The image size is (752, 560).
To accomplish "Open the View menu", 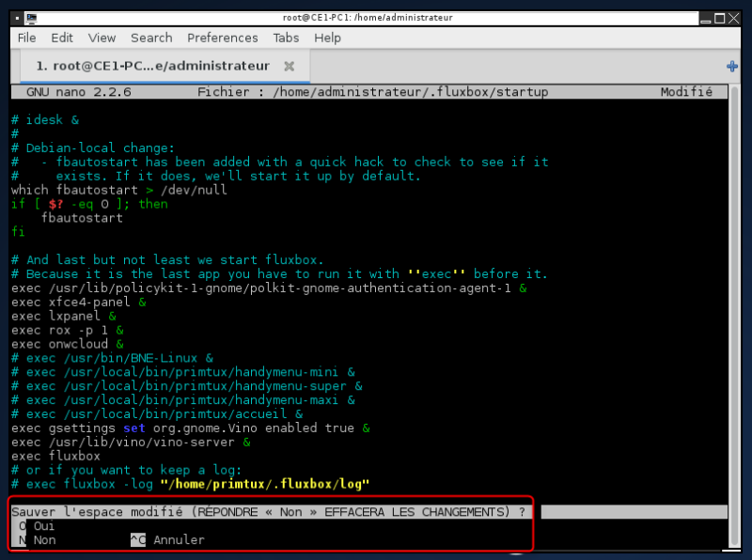I will coord(102,38).
